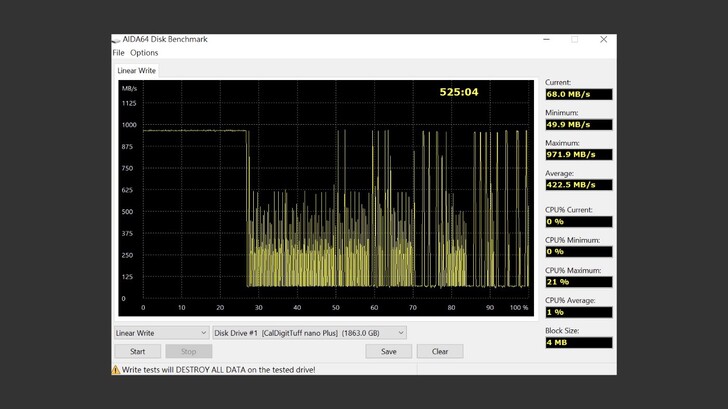Clear the benchmark graph with Clear button
Screen dimensions: 728x409
tap(440, 351)
